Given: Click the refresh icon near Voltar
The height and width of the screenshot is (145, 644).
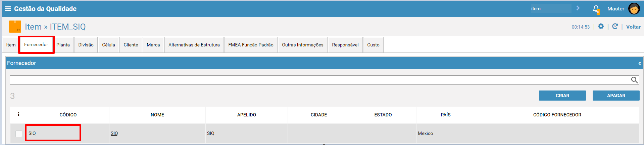Looking at the screenshot, I should pyautogui.click(x=615, y=26).
